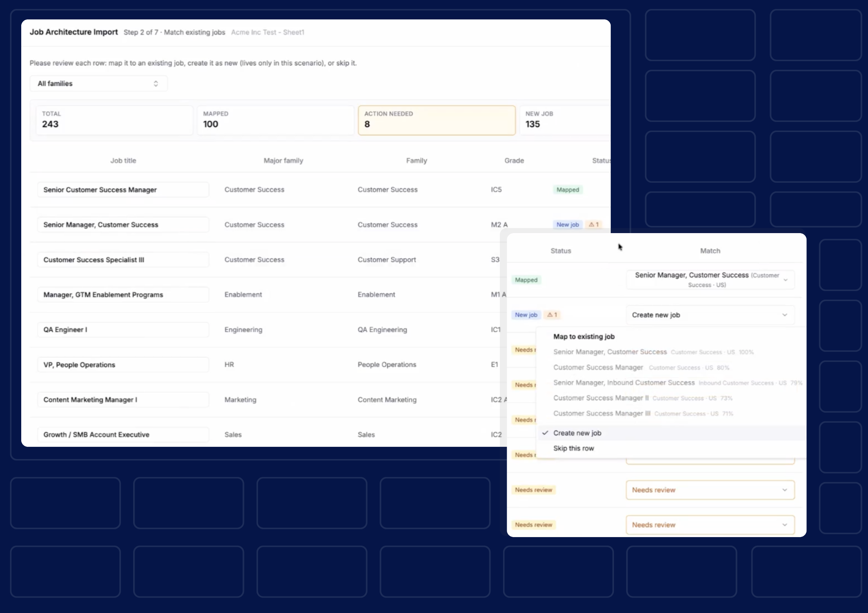Click People Operations family cell
Viewport: 868px width, 613px height.
point(387,365)
